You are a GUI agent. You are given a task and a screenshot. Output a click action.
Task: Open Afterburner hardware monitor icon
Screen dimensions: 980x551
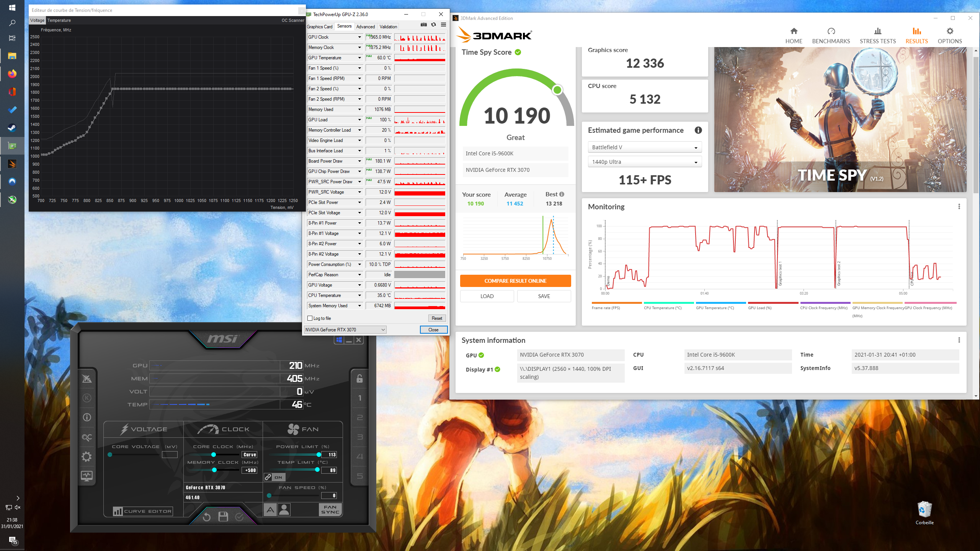click(87, 476)
